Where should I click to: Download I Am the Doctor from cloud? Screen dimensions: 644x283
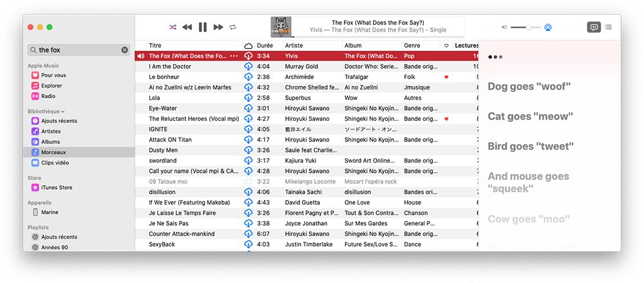[248, 66]
